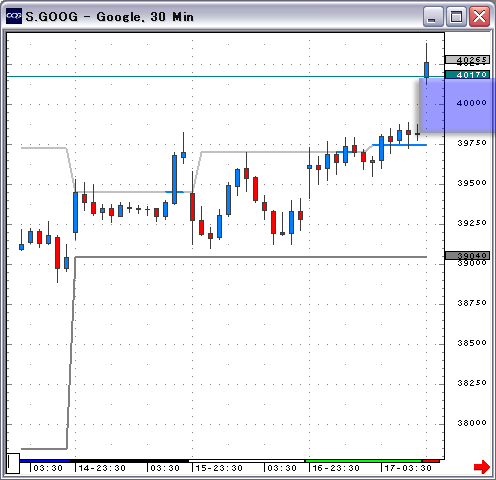Image resolution: width=496 pixels, height=480 pixels.
Task: Click the red arrow at chart bottom-right
Action: point(482,466)
